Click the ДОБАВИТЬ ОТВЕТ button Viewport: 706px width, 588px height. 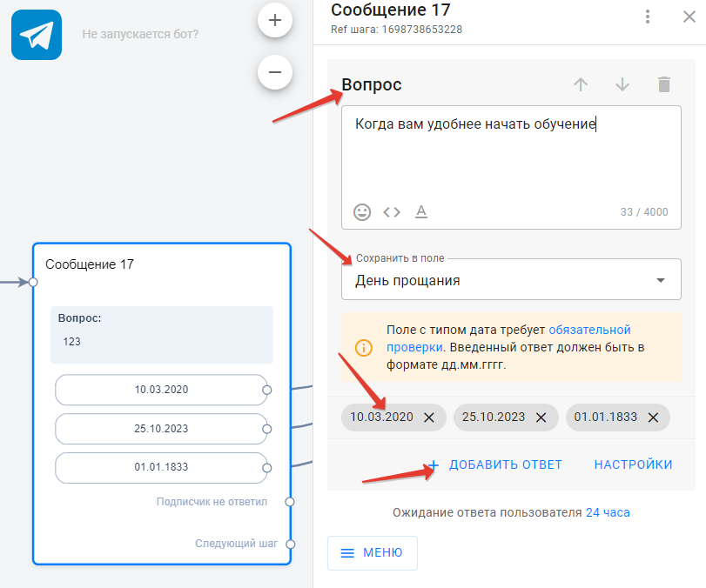pyautogui.click(x=496, y=464)
